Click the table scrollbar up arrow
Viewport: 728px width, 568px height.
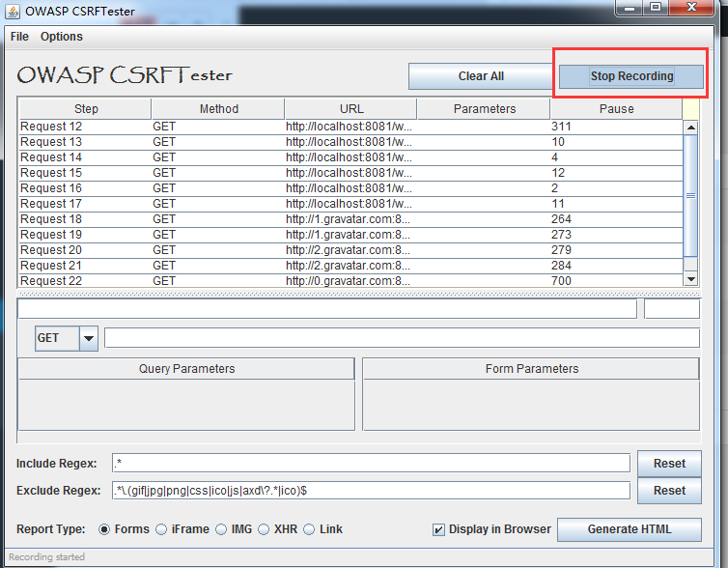[691, 128]
